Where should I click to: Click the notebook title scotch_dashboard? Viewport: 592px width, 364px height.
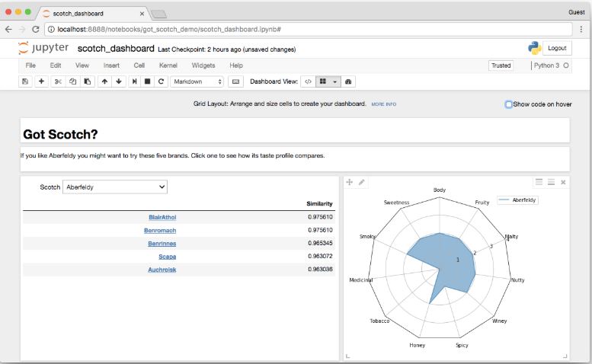116,49
